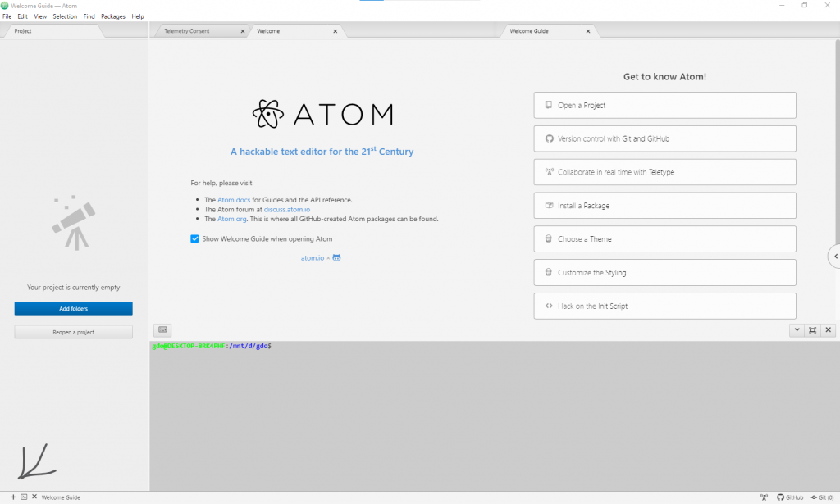The width and height of the screenshot is (840, 504).
Task: Close the terminal panel with its X button
Action: 829,330
